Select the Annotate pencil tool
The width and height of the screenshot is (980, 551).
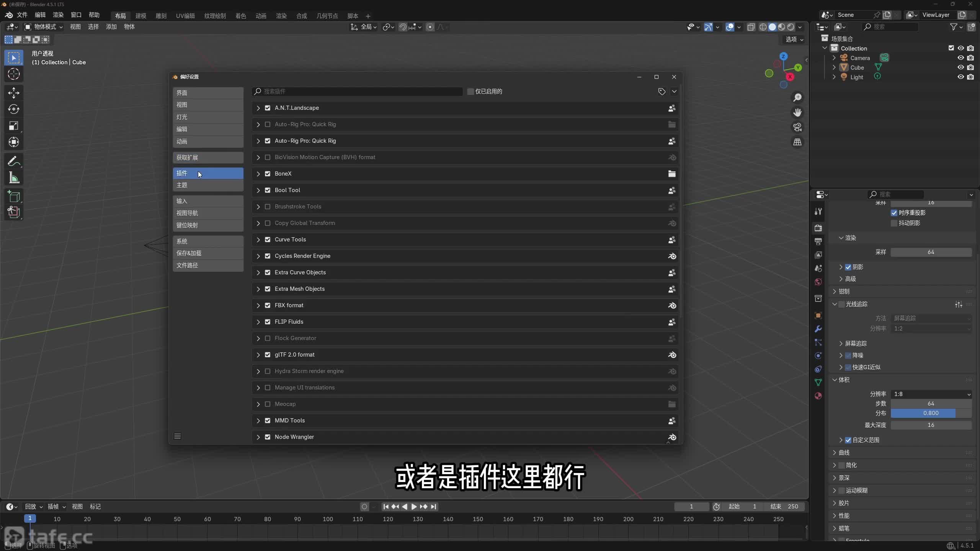tap(14, 161)
